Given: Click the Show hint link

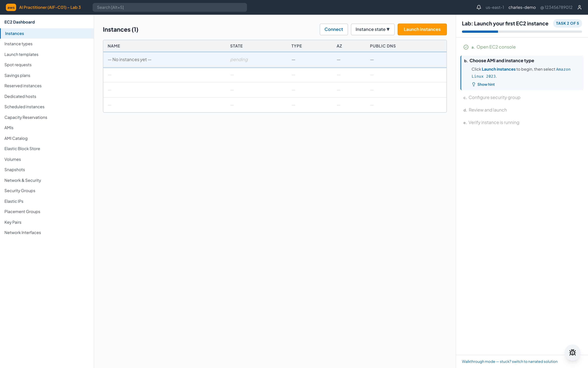Looking at the screenshot, I should coord(486,84).
